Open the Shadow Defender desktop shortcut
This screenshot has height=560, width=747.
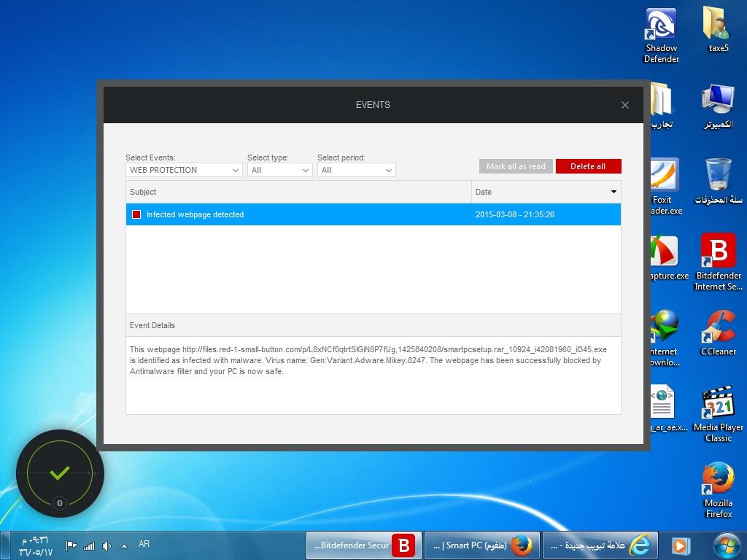[x=661, y=35]
